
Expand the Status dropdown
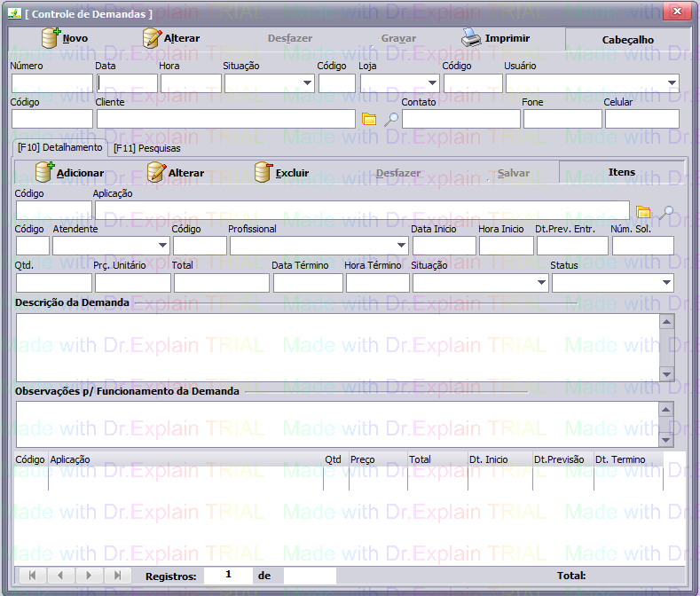(x=665, y=283)
